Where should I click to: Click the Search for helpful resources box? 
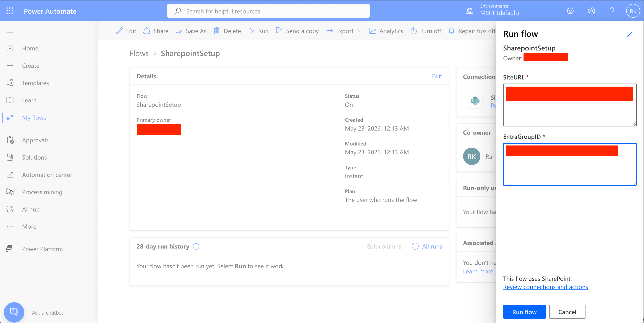coord(268,11)
